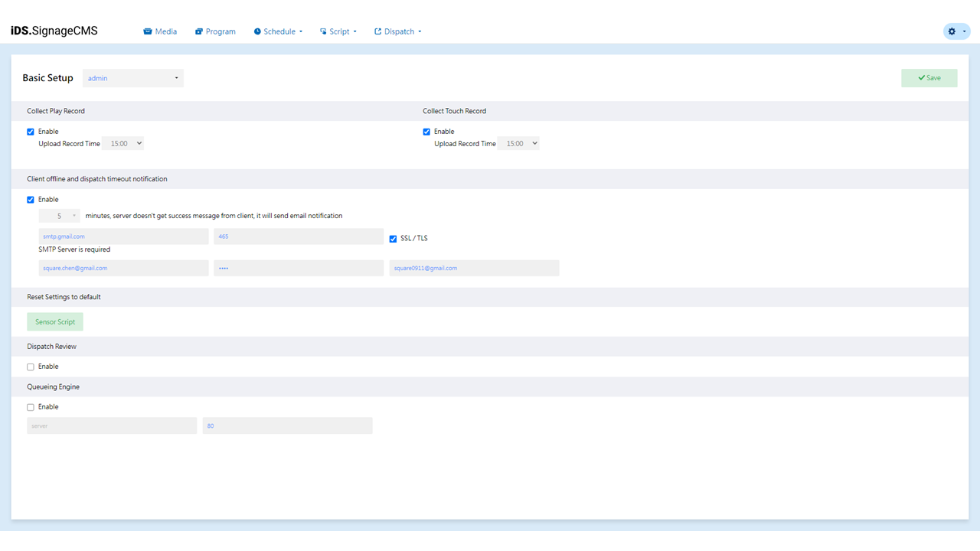Open Play Record upload time dropdown
This screenshot has width=980, height=551.
pos(122,143)
